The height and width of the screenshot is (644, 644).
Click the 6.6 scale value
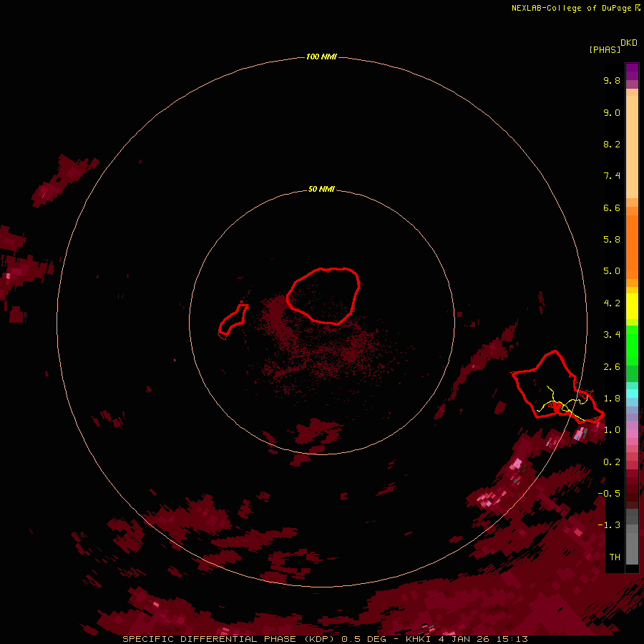point(612,208)
